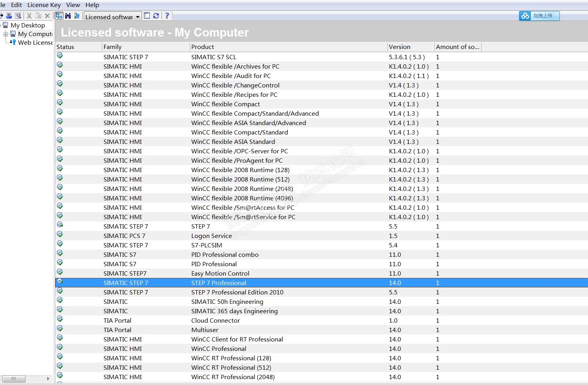The height and width of the screenshot is (385, 588).
Task: Select WinCC Client for RT Professional
Action: tap(321, 339)
